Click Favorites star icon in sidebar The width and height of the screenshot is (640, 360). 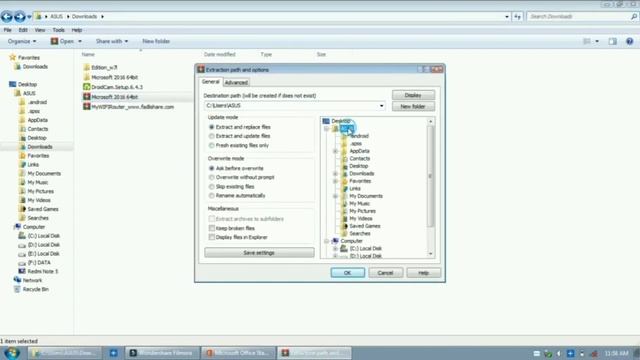[13, 58]
